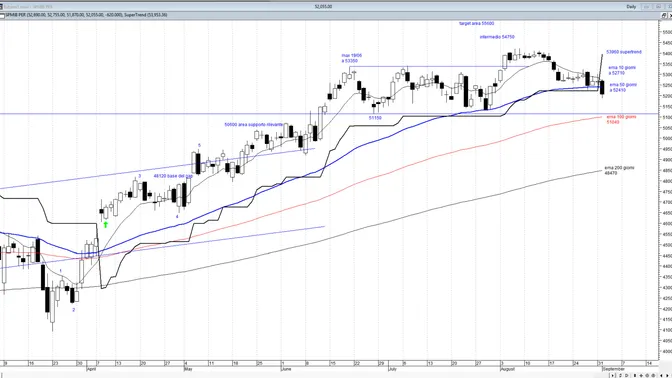Select the 'ema 50 giorni a 52410' label
This screenshot has height=378, width=672.
(x=623, y=87)
